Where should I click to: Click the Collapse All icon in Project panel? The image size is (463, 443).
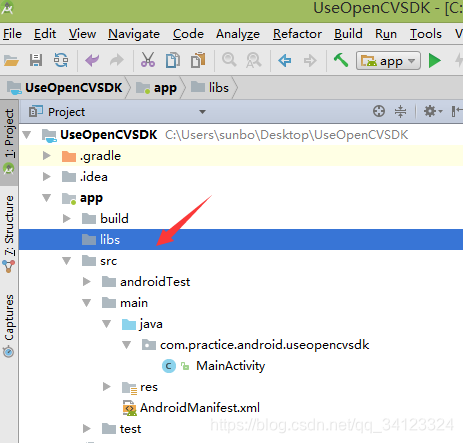click(400, 111)
